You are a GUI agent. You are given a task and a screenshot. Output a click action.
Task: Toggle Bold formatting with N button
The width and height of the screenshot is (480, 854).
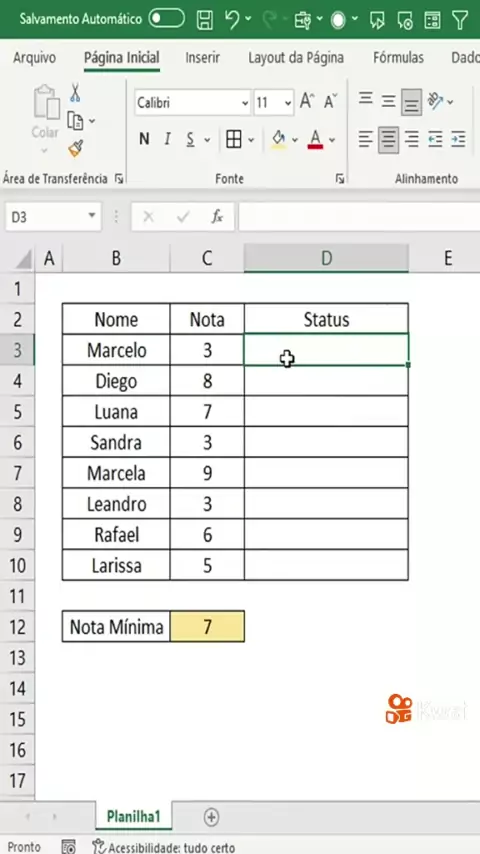(x=144, y=140)
